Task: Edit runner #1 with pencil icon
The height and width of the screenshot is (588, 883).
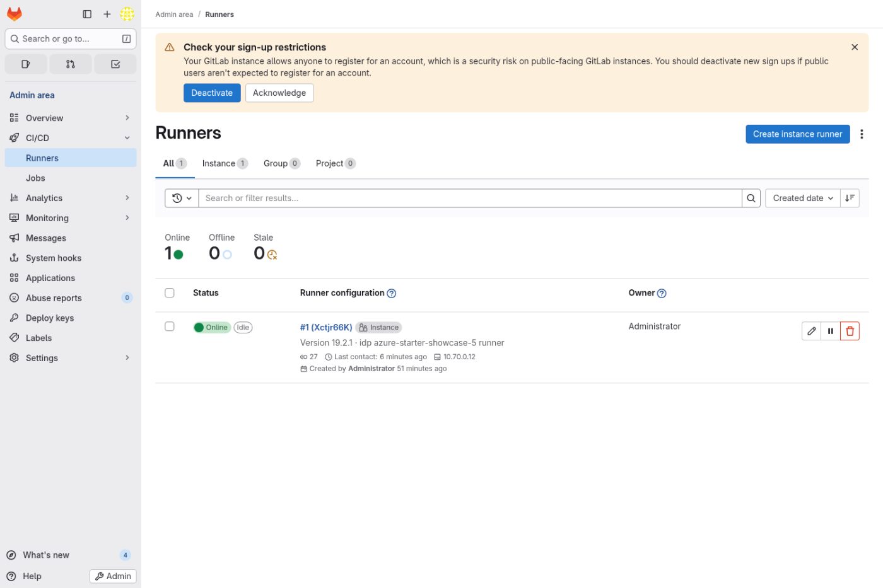Action: tap(812, 331)
